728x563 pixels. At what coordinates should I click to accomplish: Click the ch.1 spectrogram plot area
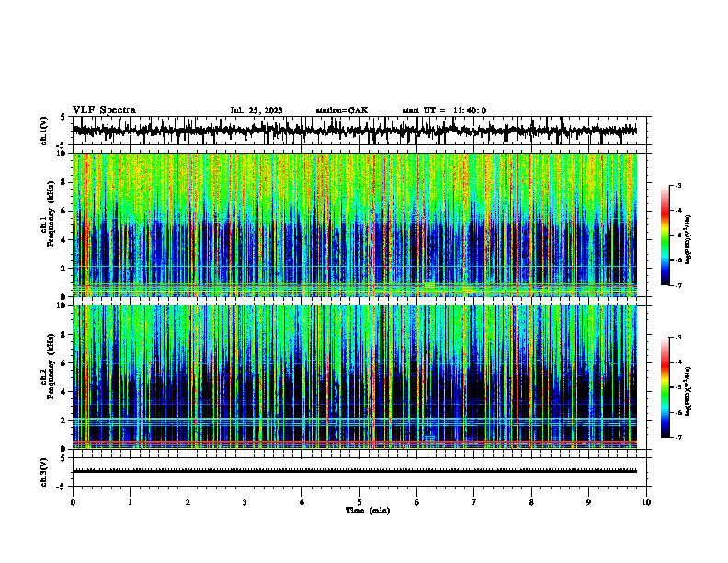point(359,224)
